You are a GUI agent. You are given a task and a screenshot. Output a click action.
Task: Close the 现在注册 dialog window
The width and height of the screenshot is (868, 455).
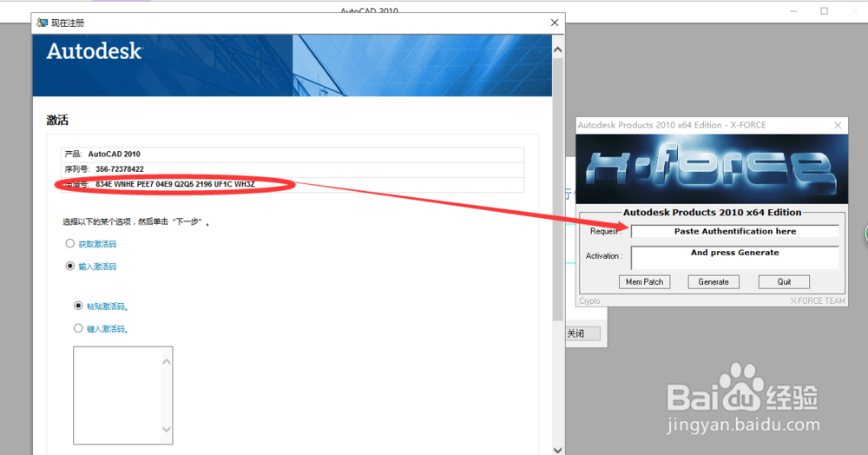pyautogui.click(x=555, y=23)
